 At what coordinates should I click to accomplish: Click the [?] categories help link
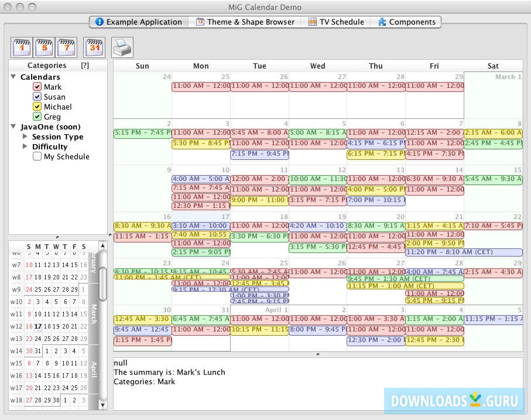[x=85, y=66]
